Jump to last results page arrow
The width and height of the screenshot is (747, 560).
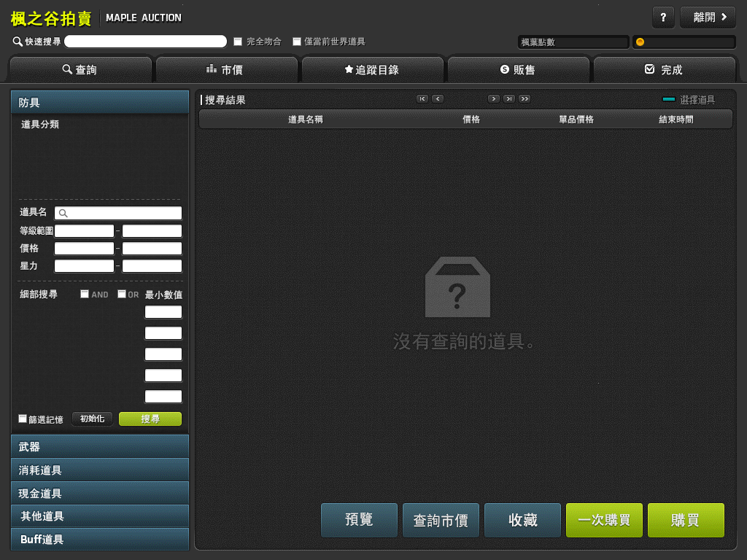click(509, 99)
